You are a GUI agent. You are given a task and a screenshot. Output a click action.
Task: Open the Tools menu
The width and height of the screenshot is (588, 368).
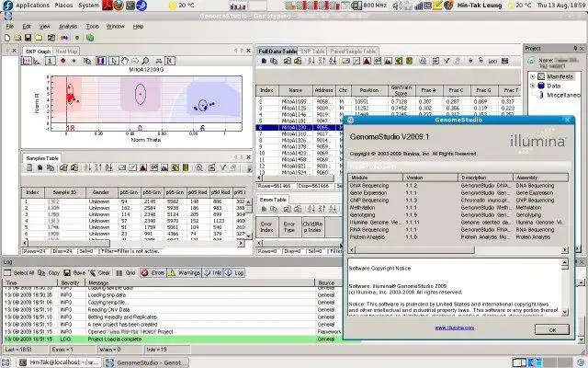coord(93,27)
